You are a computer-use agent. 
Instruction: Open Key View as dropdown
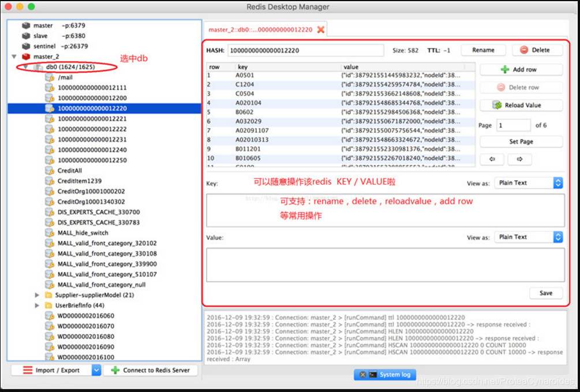529,183
